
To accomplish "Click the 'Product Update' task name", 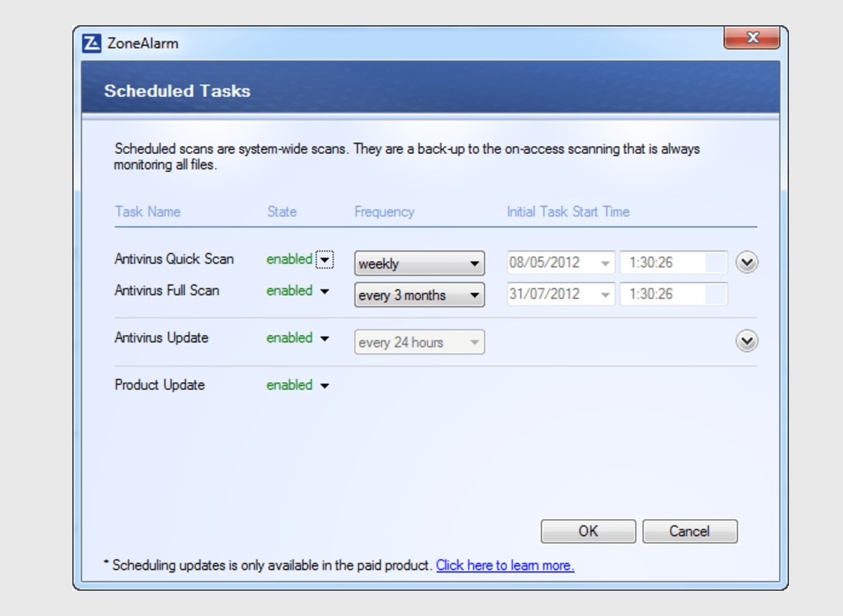I will pyautogui.click(x=159, y=385).
